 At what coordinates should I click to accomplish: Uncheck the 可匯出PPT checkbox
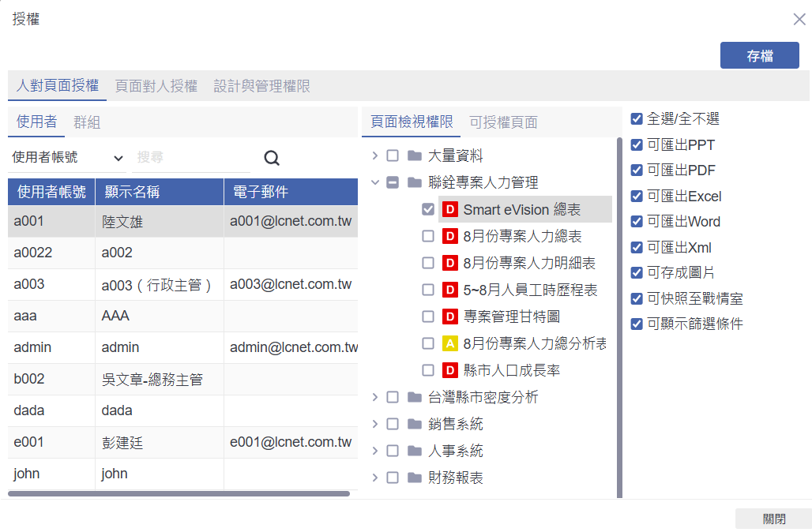click(637, 145)
